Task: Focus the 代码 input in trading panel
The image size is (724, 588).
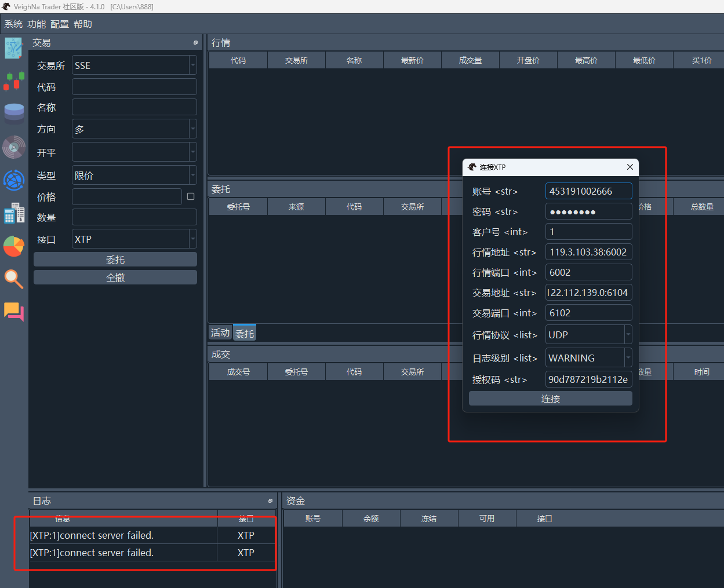Action: [x=134, y=87]
